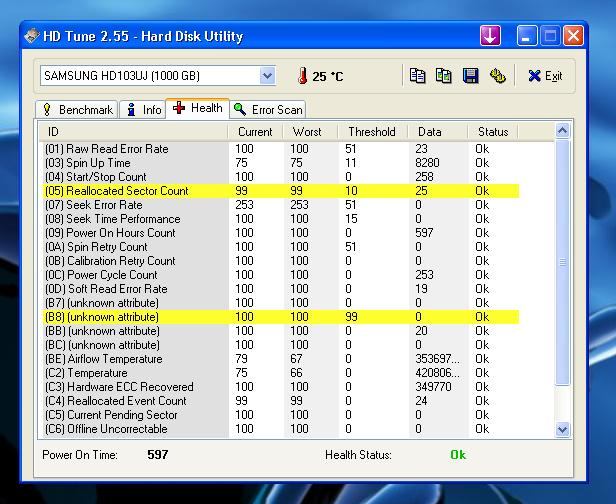
Task: Select the Offline Uncorrectable row
Action: coord(281,429)
